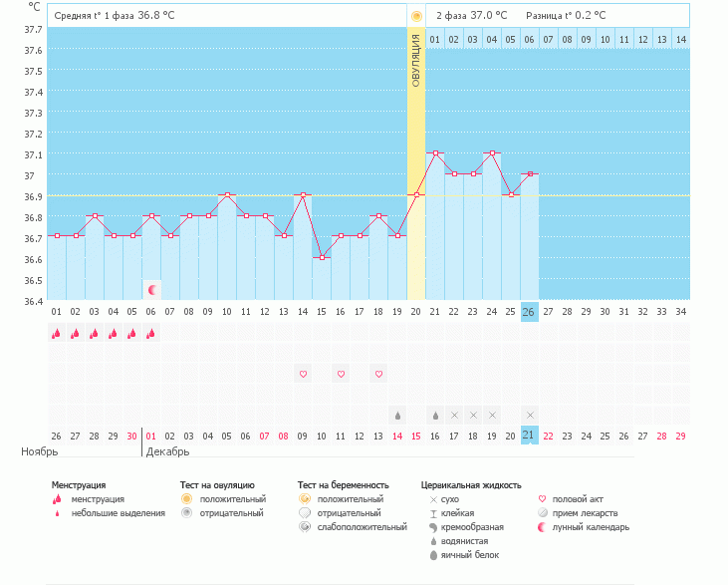Click the Тест на беременность legend heading
The width and height of the screenshot is (728, 585).
[343, 485]
